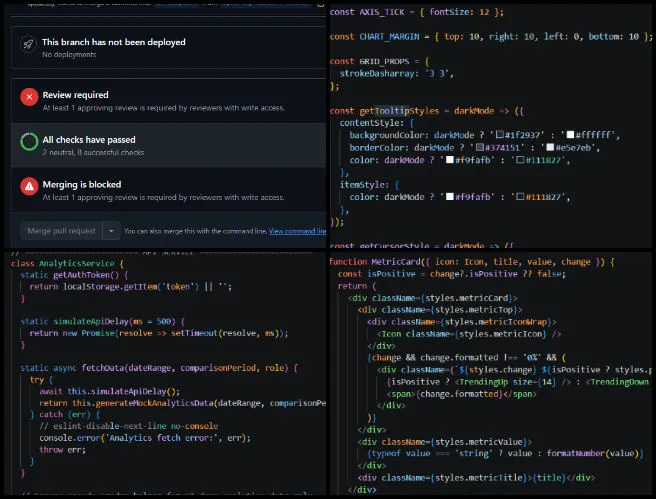Viewport: 656px width, 499px height.
Task: Click styles.metricIconWrap className value
Action: [496, 322]
